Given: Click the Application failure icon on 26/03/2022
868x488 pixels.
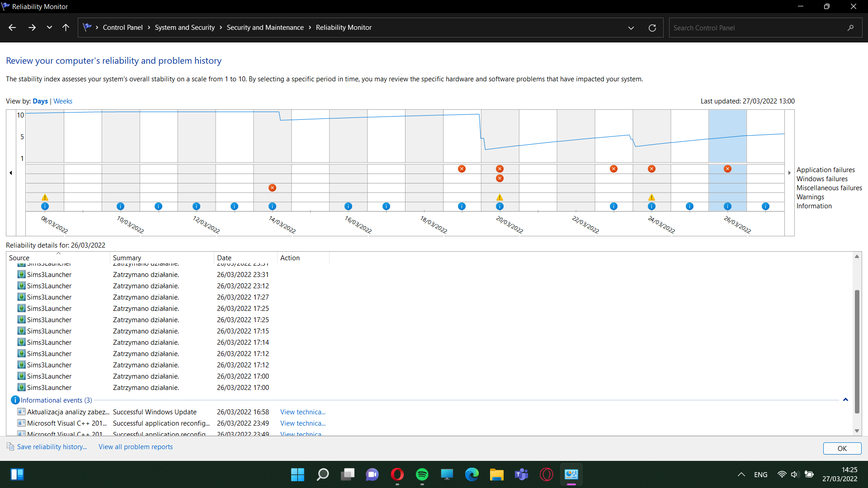Looking at the screenshot, I should (727, 169).
